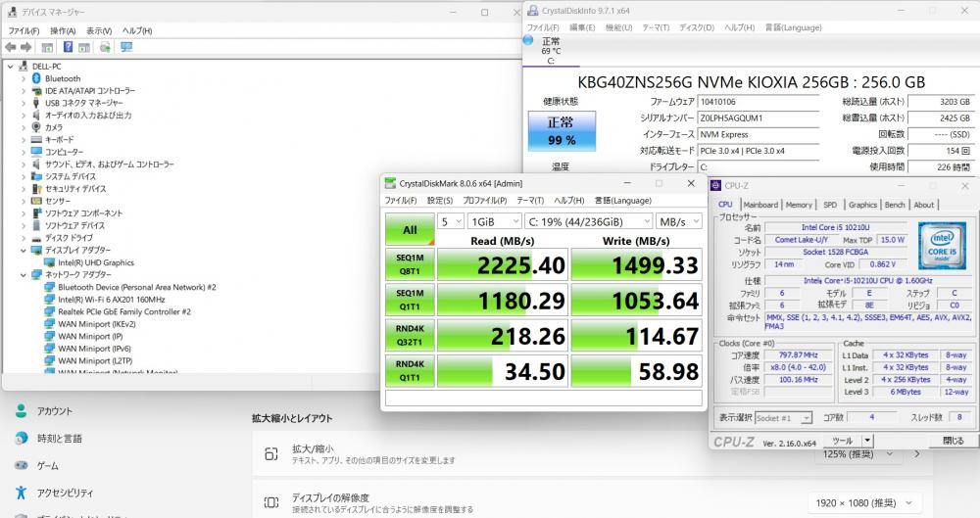Click the green All button in CrystalDiskMark
Screen dimensions: 980x518
[x=410, y=230]
